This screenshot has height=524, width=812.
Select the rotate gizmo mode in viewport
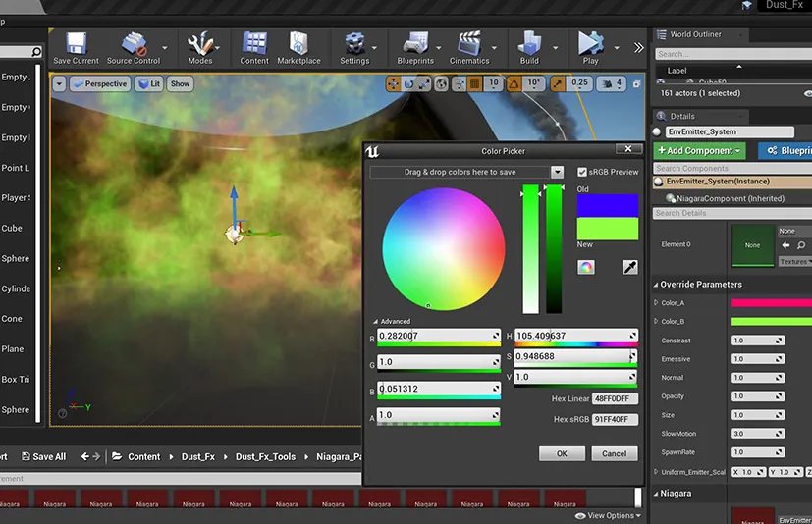coord(408,83)
